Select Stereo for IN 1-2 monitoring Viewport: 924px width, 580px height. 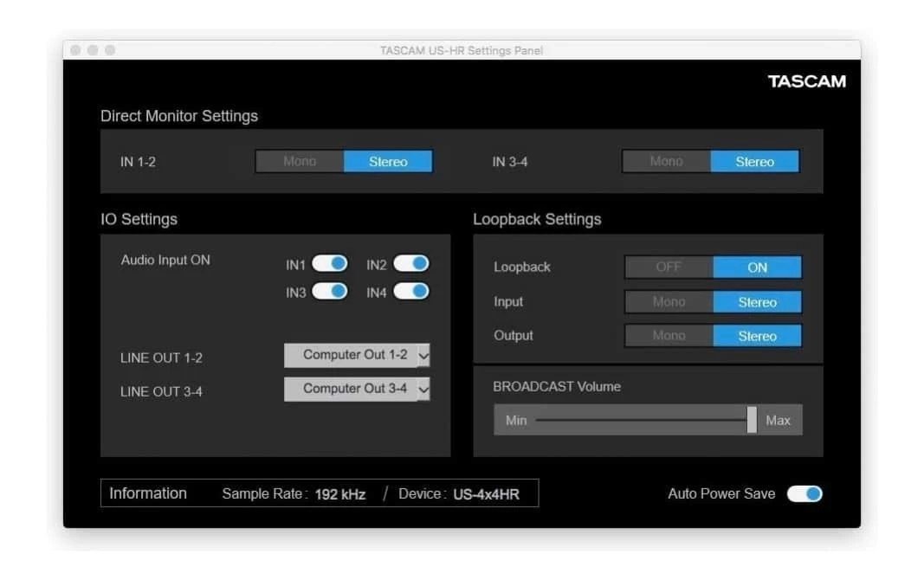388,162
